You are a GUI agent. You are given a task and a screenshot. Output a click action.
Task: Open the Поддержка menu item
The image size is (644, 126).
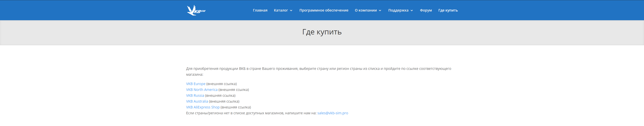(x=398, y=10)
